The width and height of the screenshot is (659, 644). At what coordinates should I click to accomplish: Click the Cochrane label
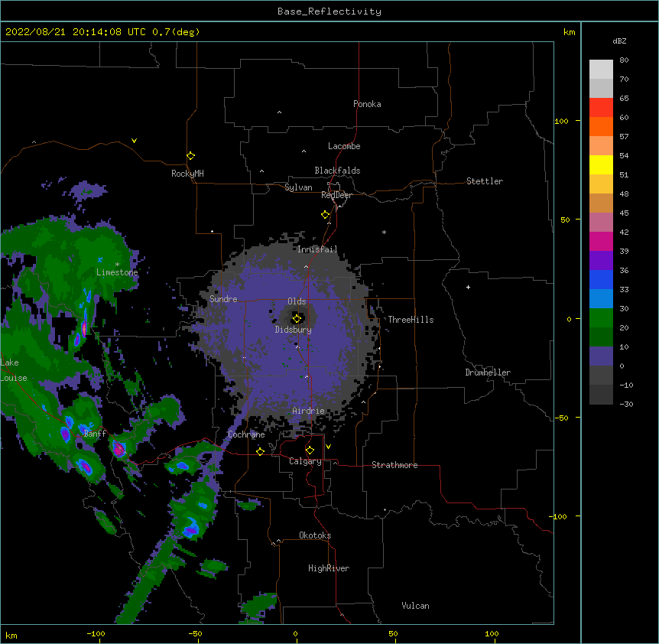pos(246,434)
